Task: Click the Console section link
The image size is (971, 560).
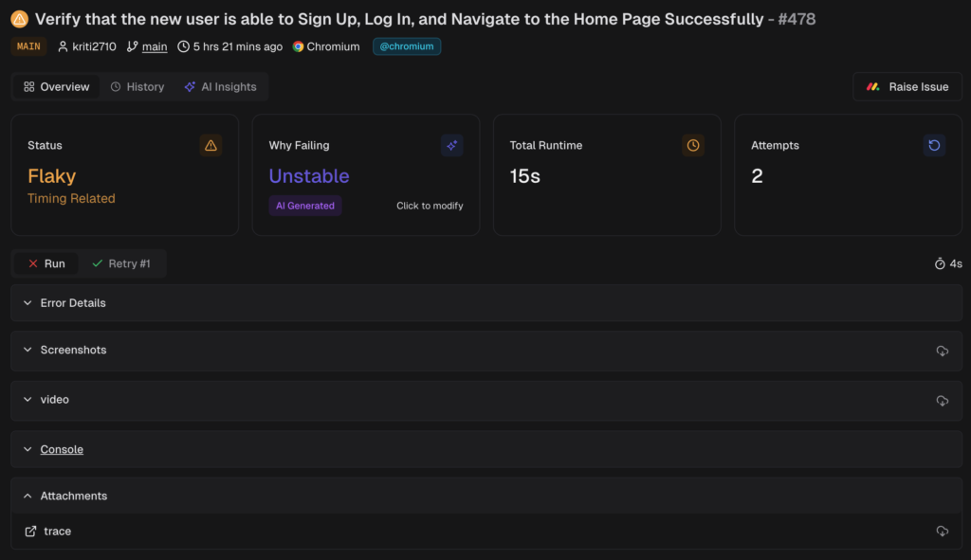Action: click(62, 449)
